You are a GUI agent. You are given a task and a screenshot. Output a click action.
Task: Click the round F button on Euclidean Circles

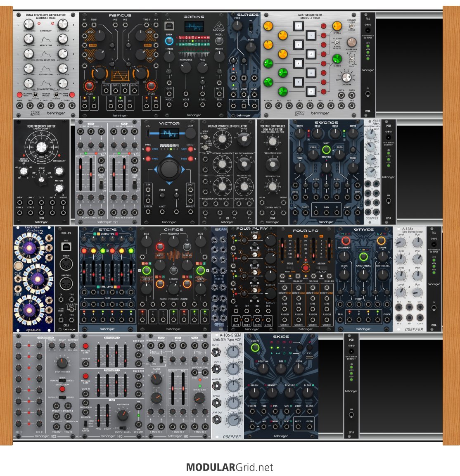click(x=18, y=266)
